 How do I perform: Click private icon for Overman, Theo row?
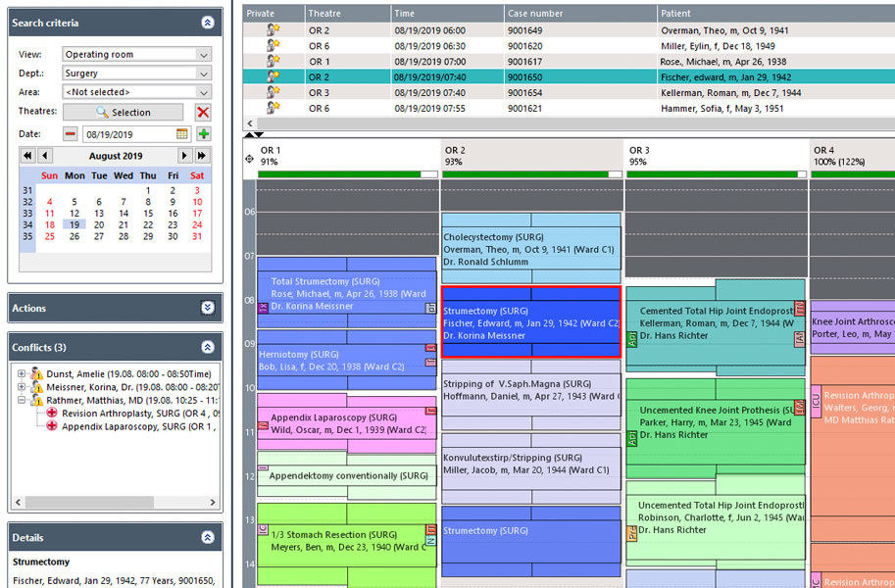coord(273,30)
